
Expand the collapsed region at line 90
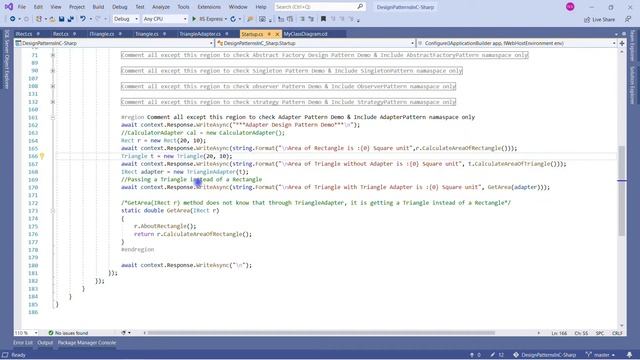click(x=53, y=71)
